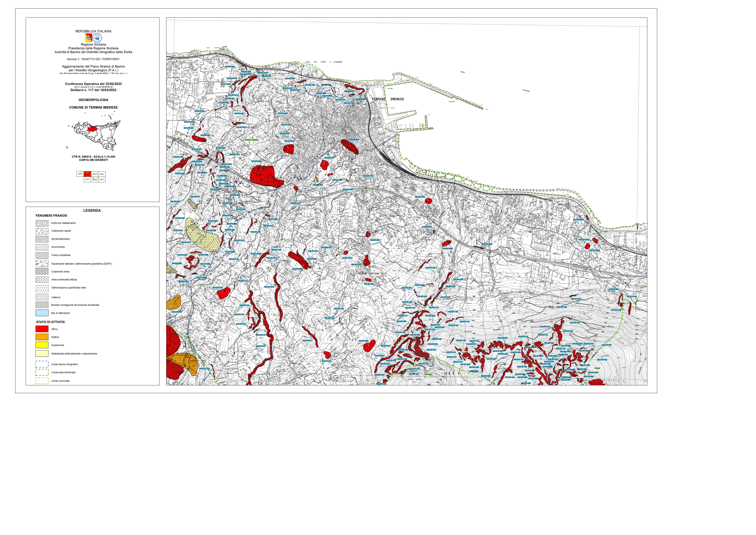Click the FENOMENI FRANOSI heading
756x535 pixels.
pos(51,216)
